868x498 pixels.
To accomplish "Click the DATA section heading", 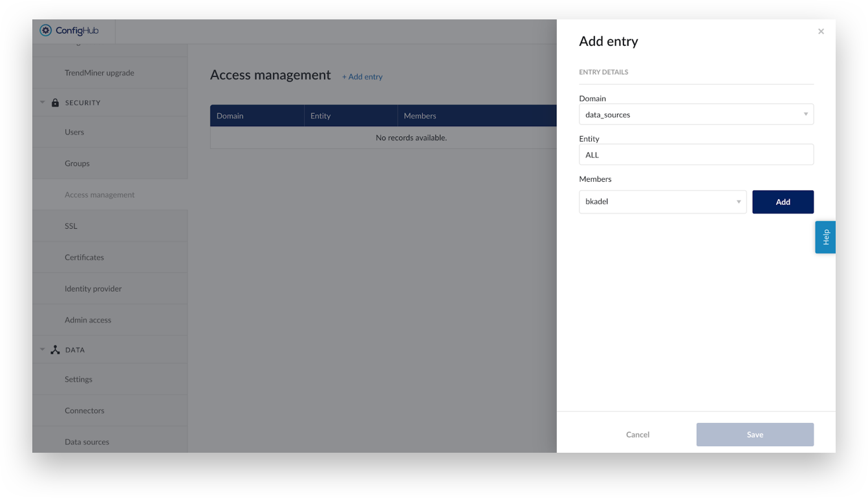I will 75,350.
